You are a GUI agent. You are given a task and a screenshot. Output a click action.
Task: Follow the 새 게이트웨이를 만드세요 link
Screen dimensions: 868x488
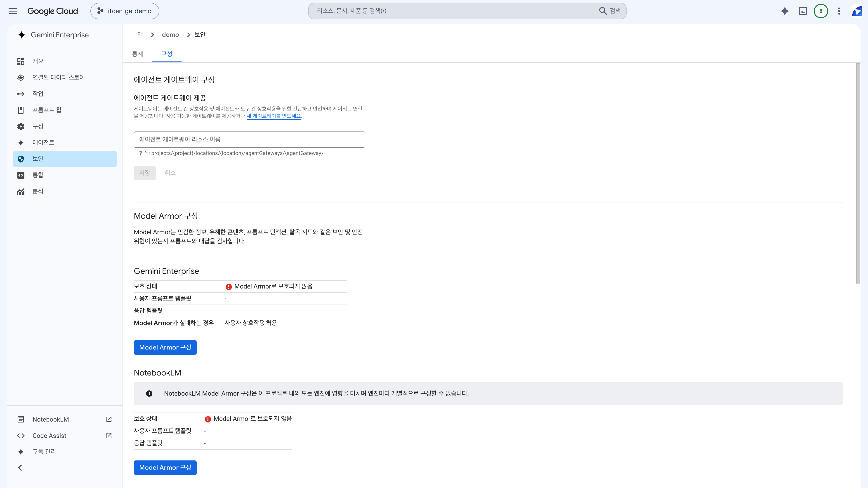click(x=274, y=116)
